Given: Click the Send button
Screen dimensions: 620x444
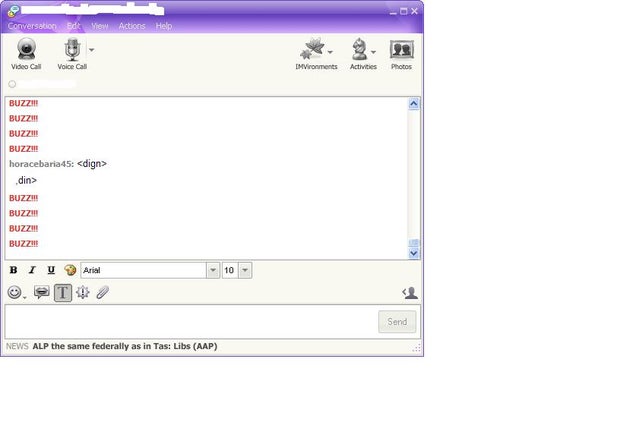Looking at the screenshot, I should pos(397,322).
